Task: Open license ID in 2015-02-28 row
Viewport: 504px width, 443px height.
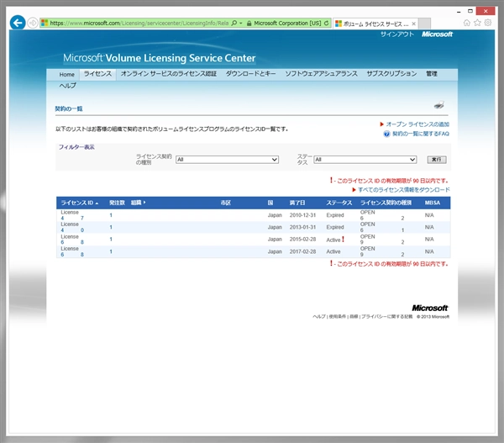Action: pos(72,242)
